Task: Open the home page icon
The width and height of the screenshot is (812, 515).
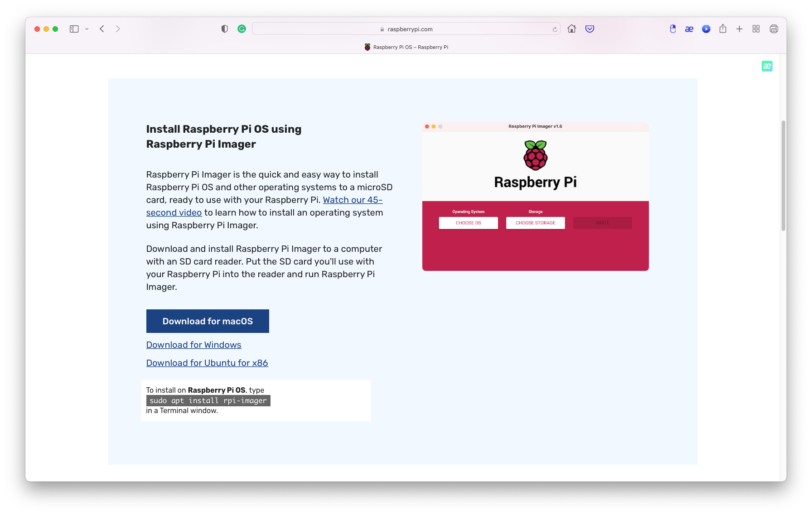Action: (572, 29)
